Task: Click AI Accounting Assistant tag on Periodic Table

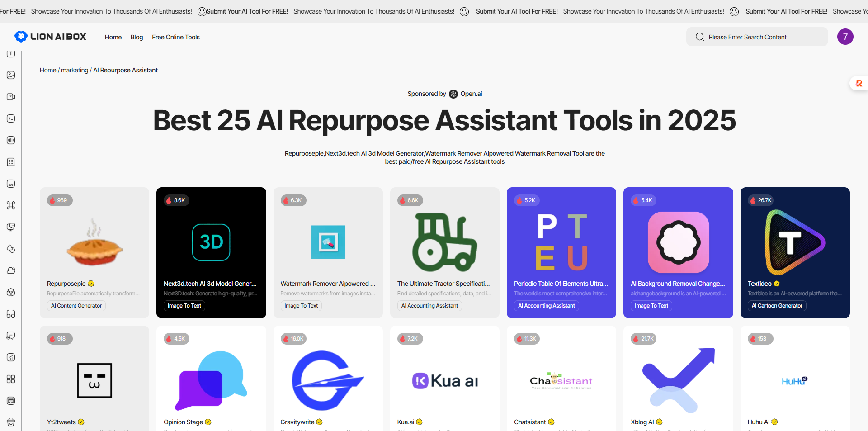Action: point(547,306)
